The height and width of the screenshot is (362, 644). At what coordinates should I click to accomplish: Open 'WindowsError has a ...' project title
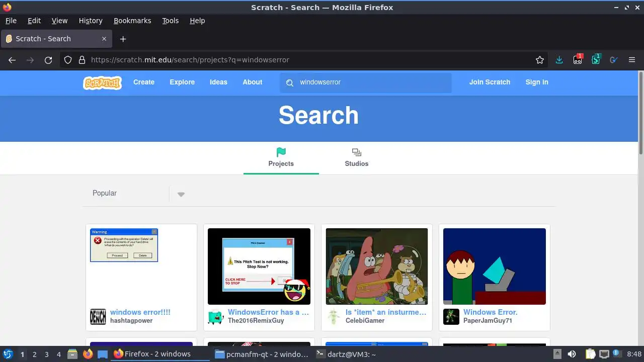[268, 312]
